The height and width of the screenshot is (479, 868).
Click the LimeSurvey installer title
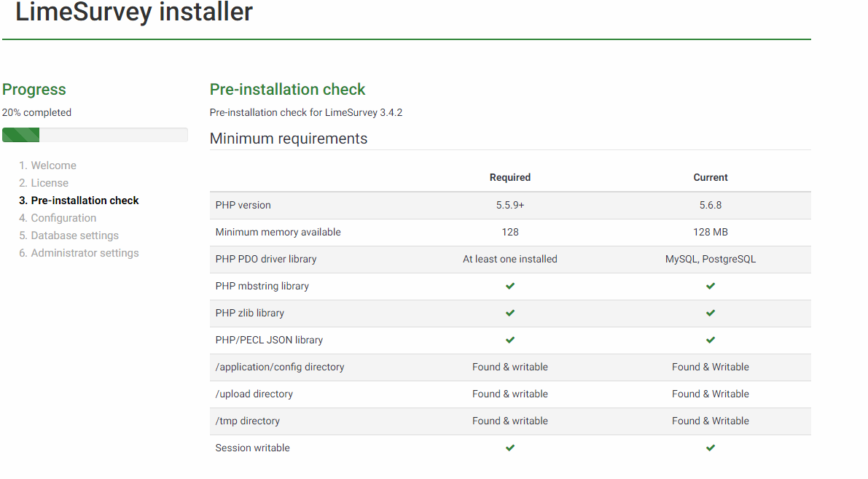(134, 12)
